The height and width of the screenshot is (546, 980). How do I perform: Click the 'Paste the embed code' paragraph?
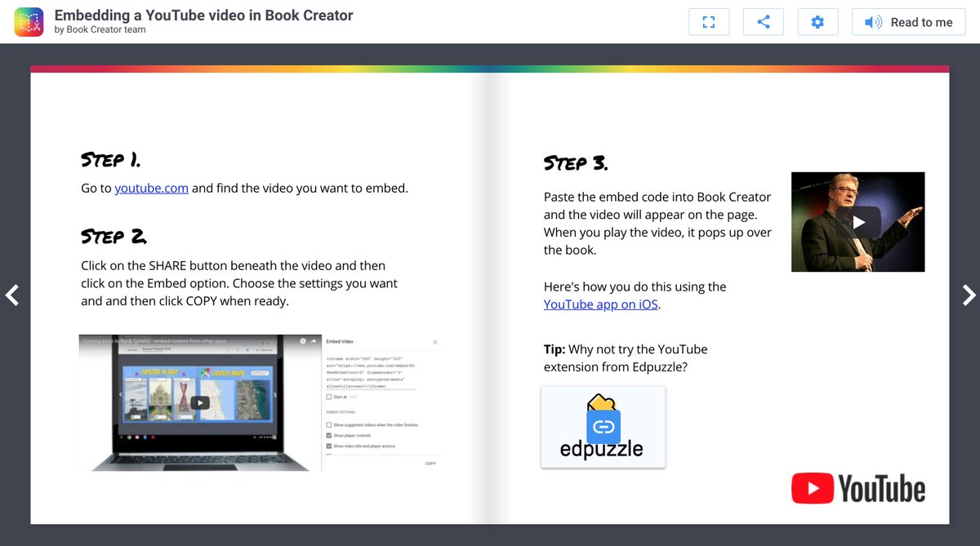point(657,223)
